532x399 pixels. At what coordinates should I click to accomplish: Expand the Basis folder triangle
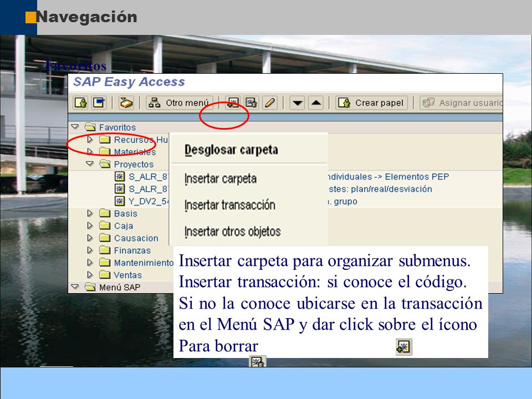90,213
